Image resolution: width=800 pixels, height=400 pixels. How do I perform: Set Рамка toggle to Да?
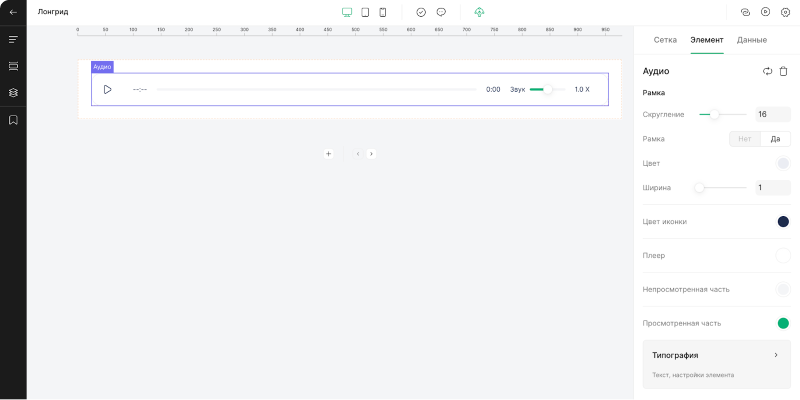tap(775, 139)
